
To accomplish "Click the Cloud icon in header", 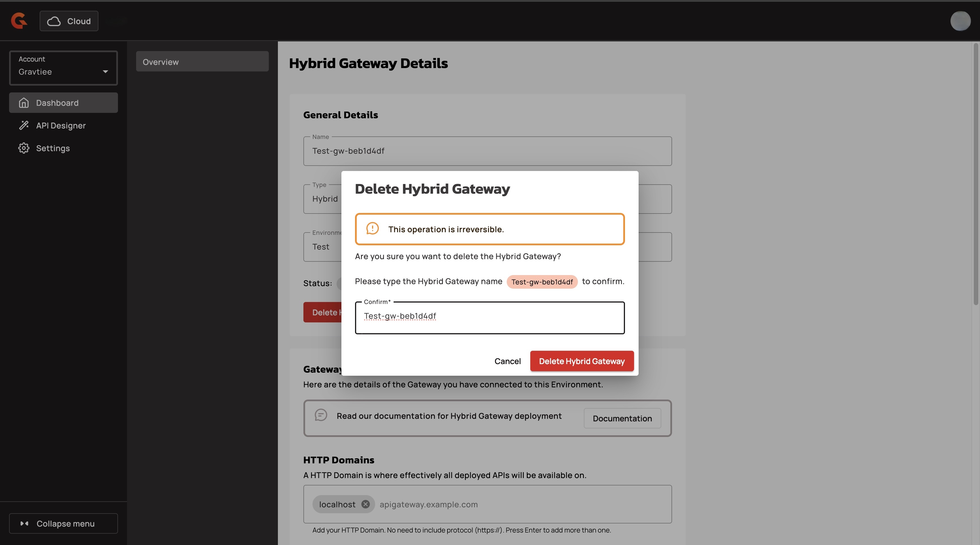I will [54, 21].
